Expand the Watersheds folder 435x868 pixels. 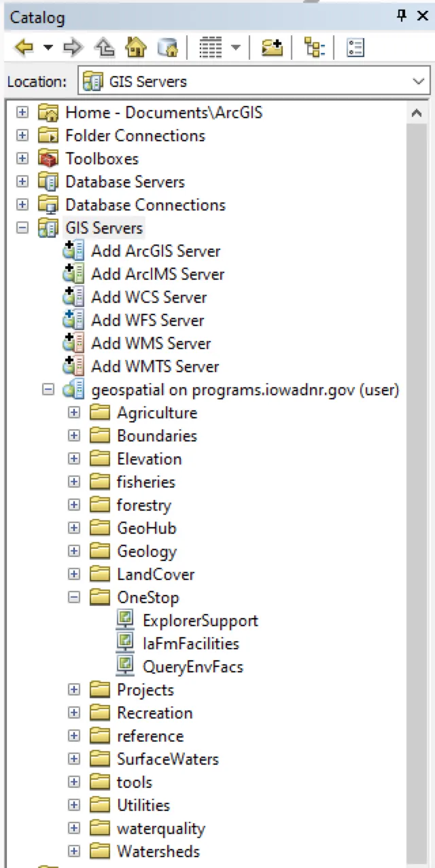tap(74, 852)
